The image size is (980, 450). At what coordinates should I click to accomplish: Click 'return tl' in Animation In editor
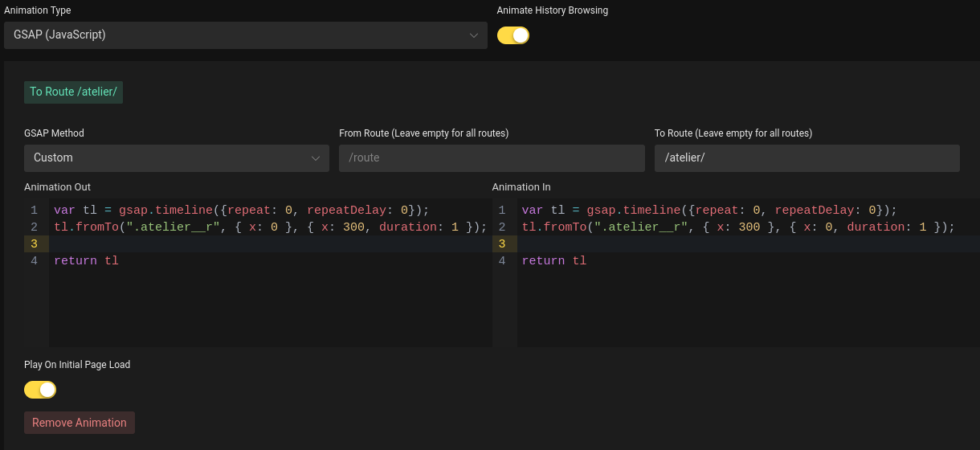[554, 261]
